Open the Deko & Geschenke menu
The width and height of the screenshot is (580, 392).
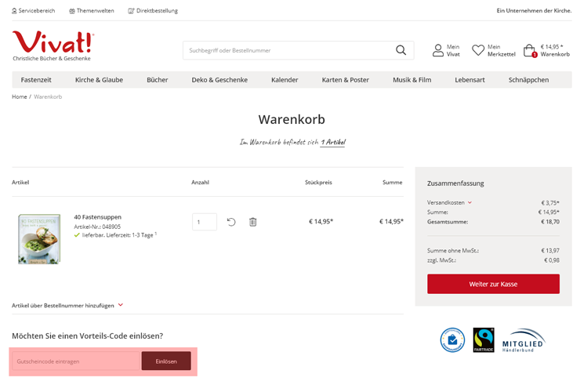click(219, 80)
